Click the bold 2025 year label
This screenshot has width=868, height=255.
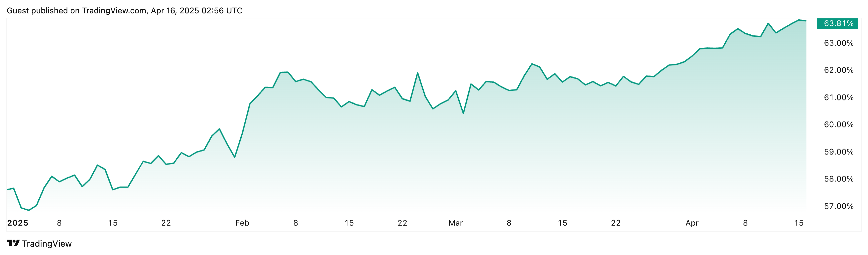click(18, 223)
